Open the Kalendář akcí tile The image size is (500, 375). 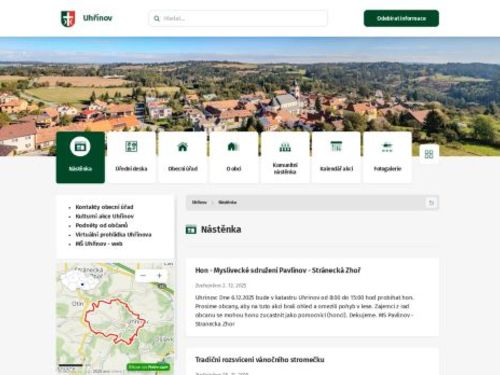(336, 157)
